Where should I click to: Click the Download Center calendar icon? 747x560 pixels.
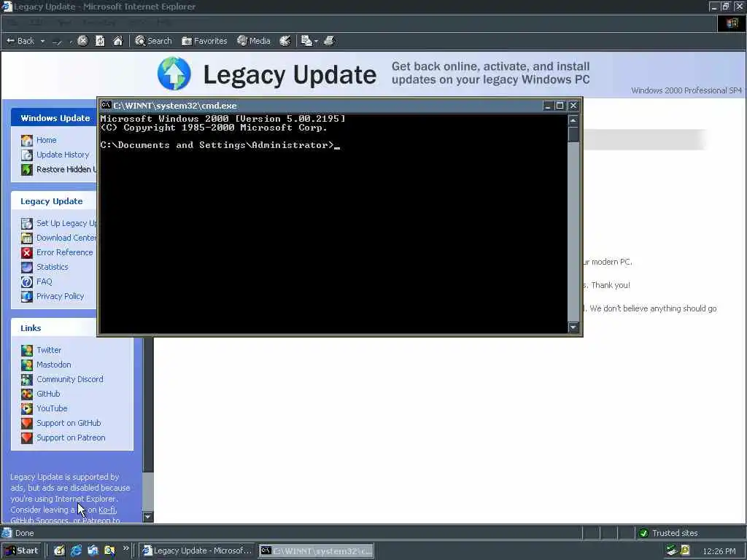tap(27, 238)
